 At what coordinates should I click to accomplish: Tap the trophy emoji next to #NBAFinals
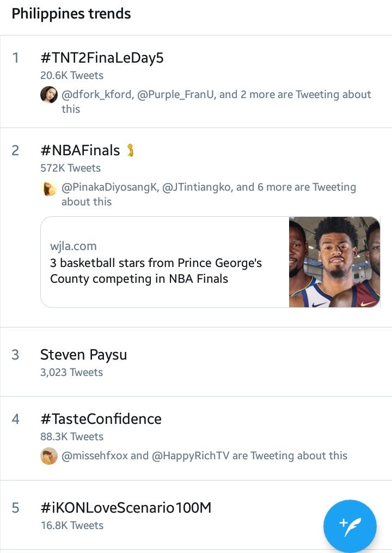coord(130,150)
